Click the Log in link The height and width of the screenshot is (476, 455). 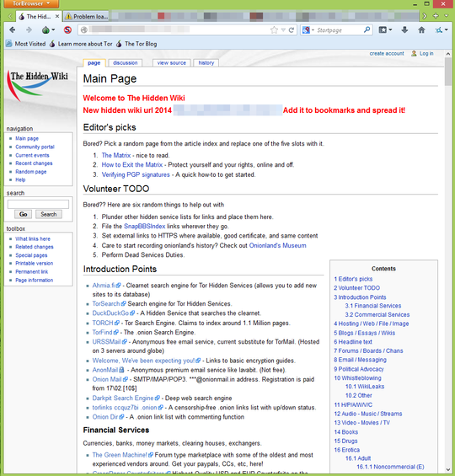click(426, 53)
